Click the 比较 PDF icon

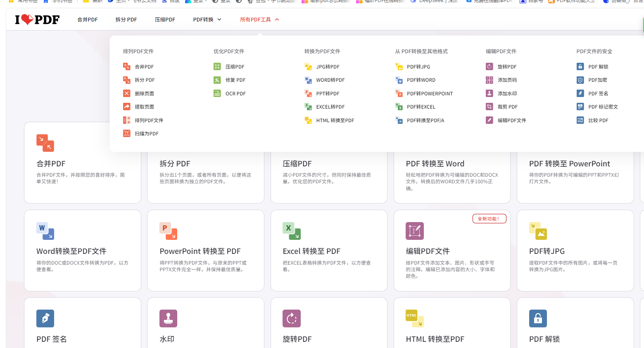(580, 120)
